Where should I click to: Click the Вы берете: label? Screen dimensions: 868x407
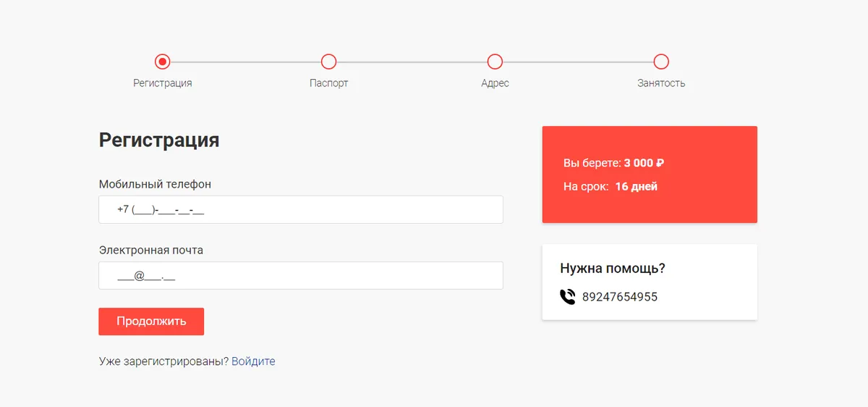click(x=592, y=163)
